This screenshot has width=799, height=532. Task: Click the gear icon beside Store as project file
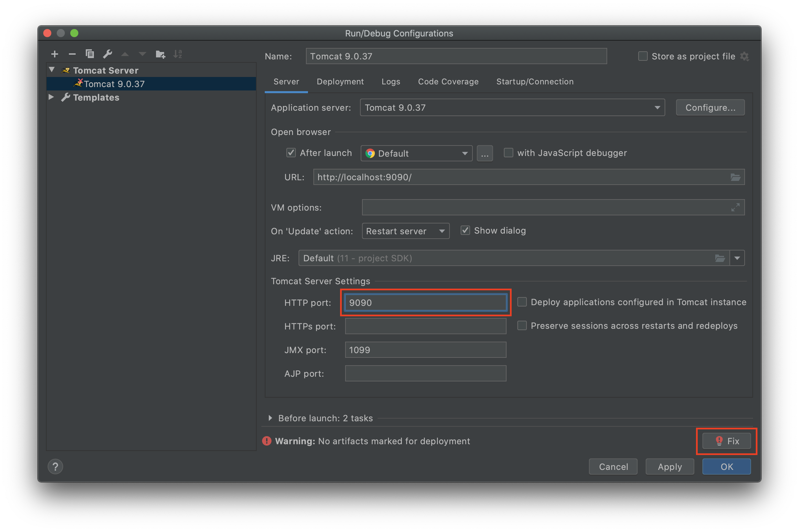[x=745, y=56]
